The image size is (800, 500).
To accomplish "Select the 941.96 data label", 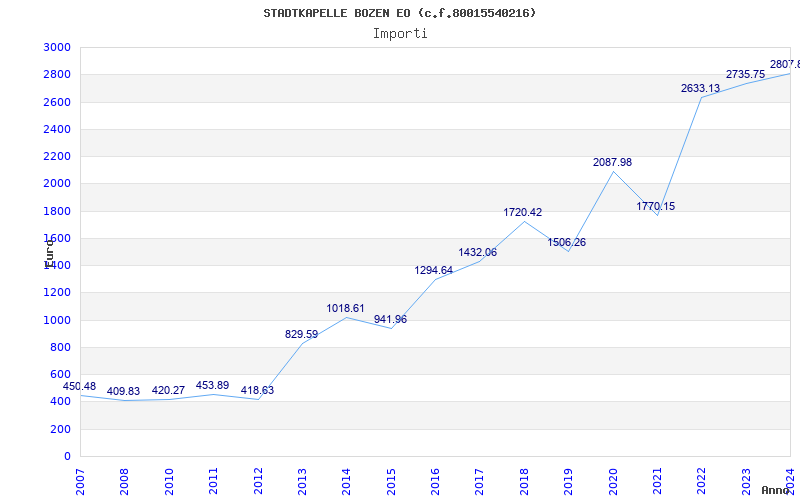I will 390,319.
